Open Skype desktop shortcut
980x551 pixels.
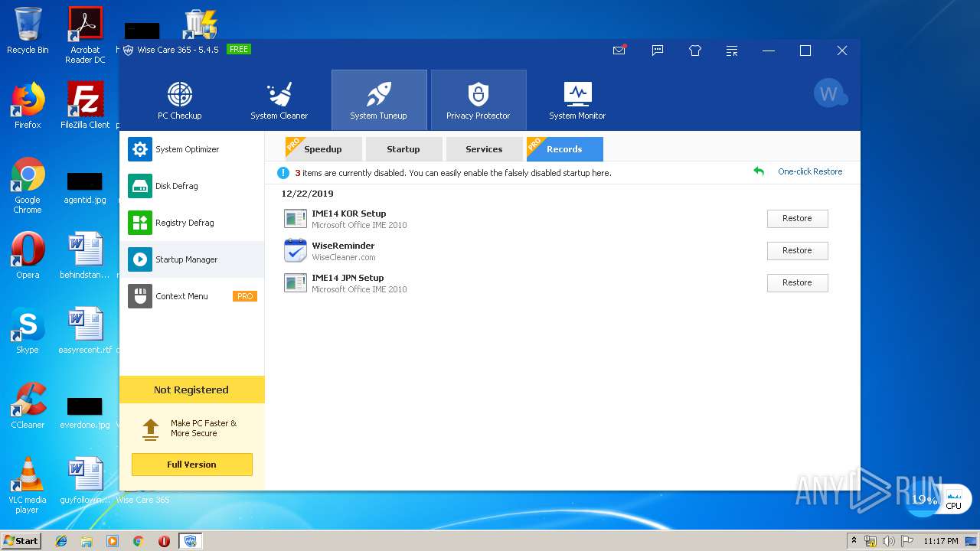tap(28, 331)
